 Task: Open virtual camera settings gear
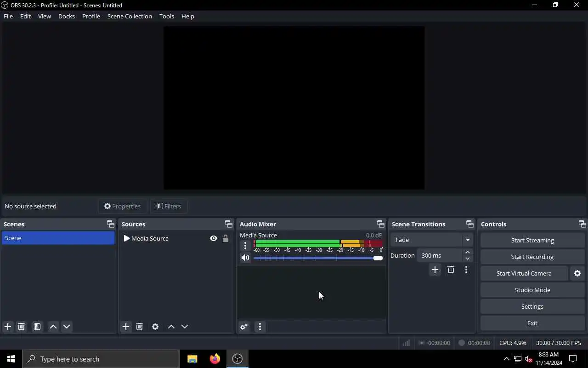pos(577,273)
